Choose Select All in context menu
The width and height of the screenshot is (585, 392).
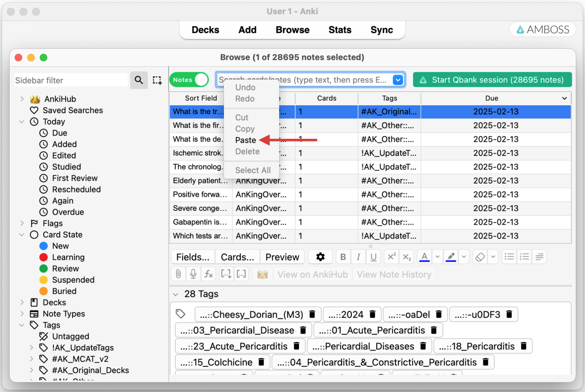click(253, 170)
